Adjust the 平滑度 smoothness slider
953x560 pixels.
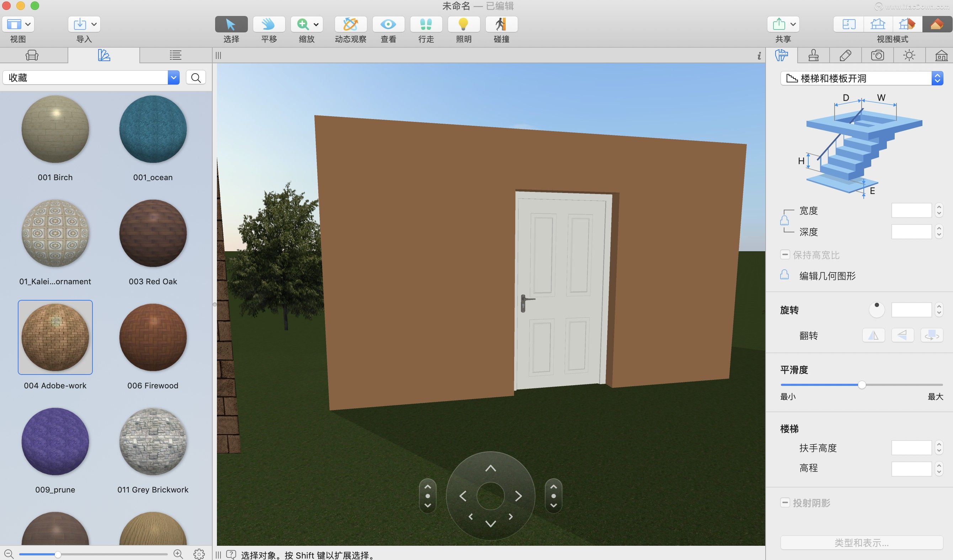tap(862, 385)
